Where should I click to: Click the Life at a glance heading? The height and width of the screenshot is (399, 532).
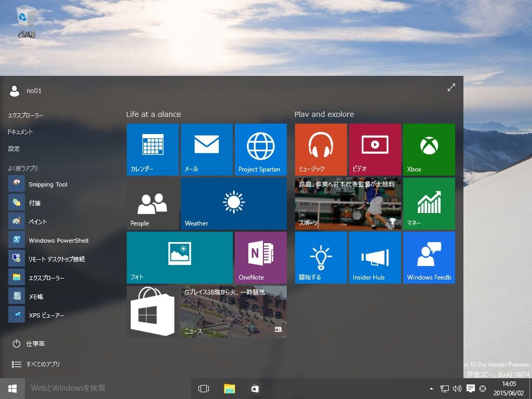coord(154,114)
